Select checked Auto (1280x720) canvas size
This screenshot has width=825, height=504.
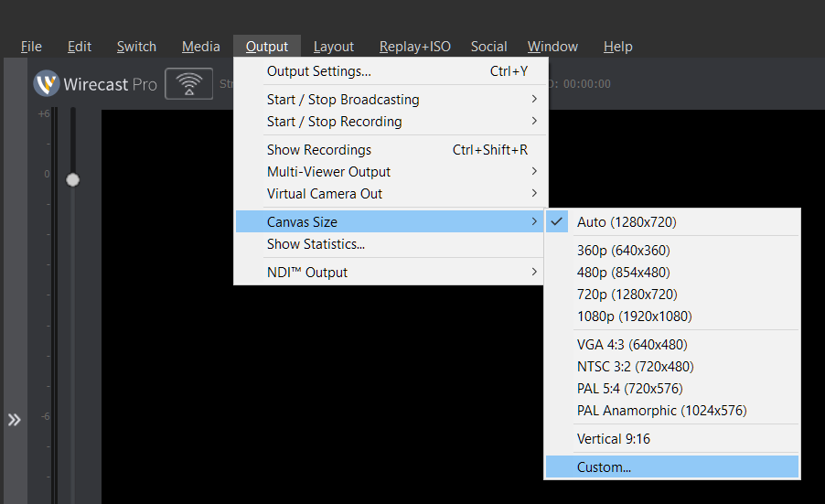672,222
